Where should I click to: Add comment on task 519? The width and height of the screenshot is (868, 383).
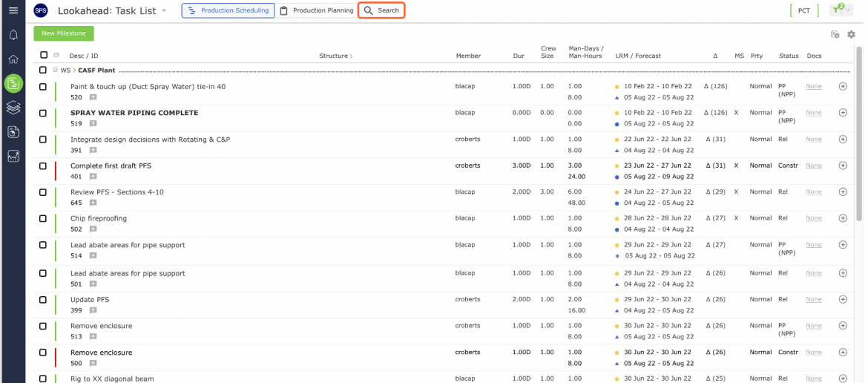pos(93,123)
